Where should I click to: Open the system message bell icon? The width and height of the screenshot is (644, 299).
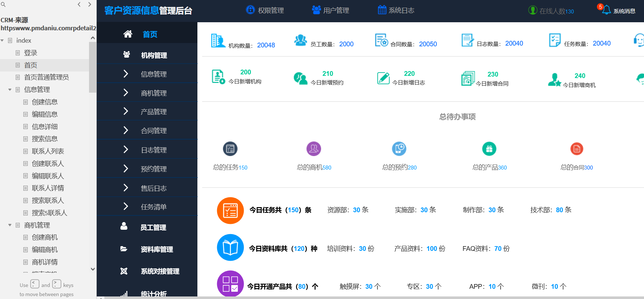click(606, 10)
